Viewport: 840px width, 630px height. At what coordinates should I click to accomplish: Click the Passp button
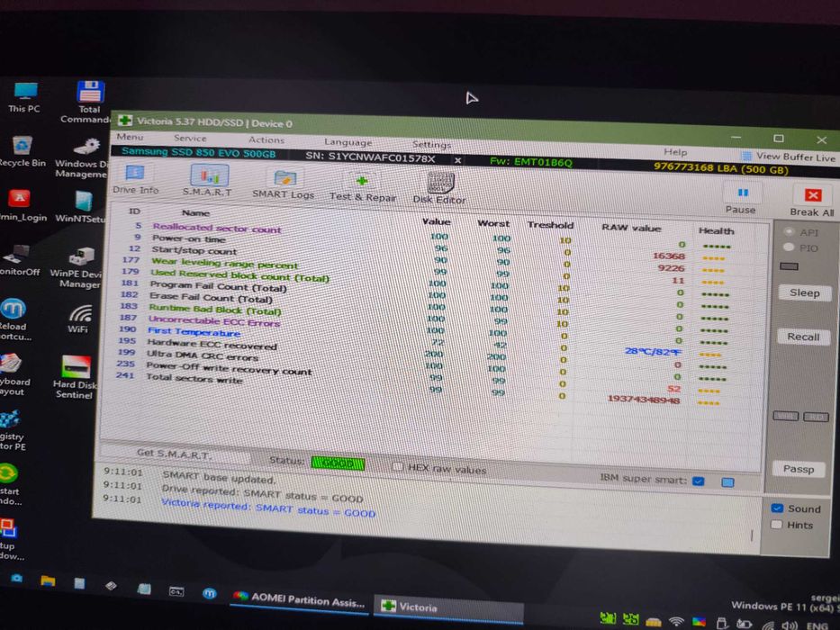799,469
